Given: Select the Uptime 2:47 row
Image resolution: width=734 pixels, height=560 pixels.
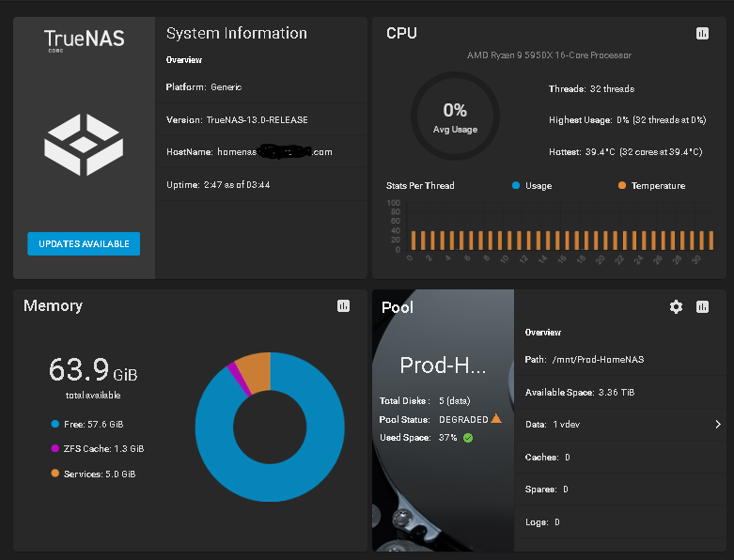Looking at the screenshot, I should click(261, 185).
